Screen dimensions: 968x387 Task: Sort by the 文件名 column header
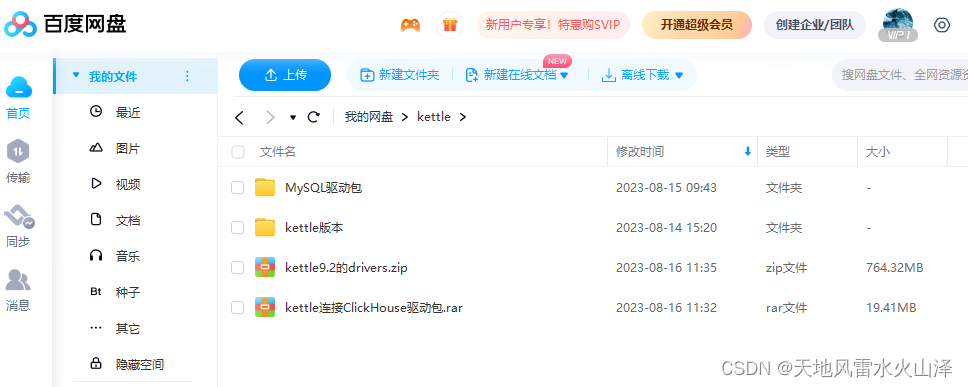[278, 152]
